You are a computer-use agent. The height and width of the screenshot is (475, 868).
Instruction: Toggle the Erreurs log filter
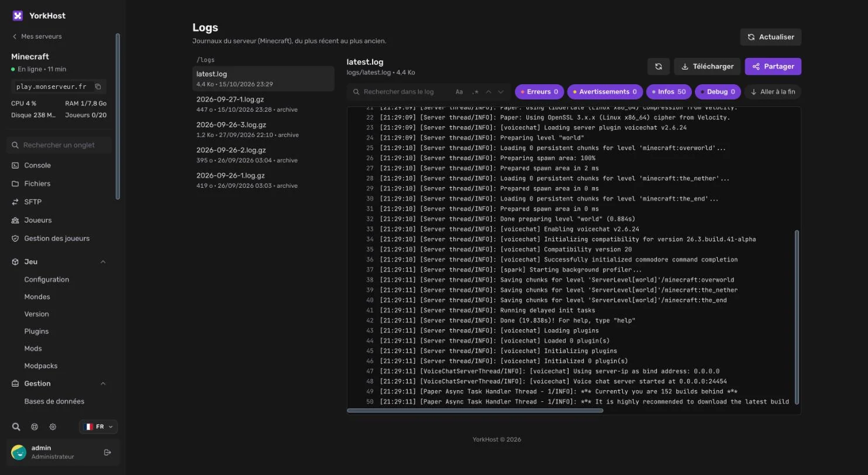[x=539, y=92]
